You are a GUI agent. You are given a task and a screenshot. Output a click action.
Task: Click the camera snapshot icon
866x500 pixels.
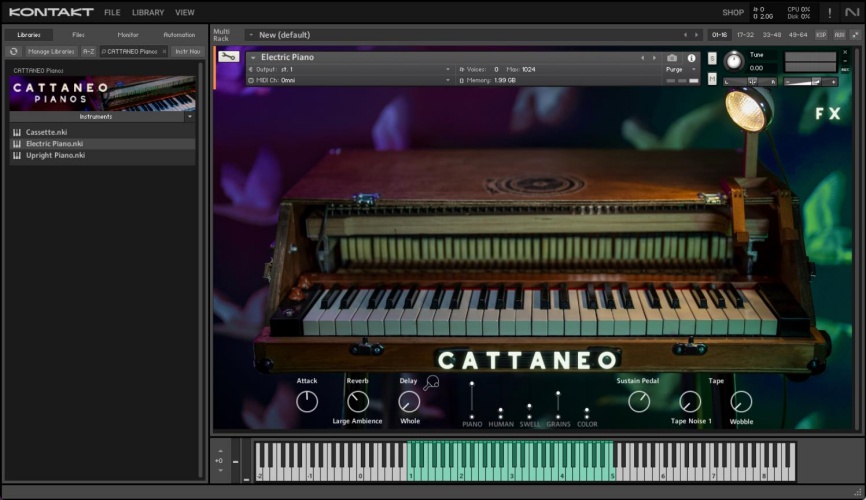pyautogui.click(x=672, y=58)
